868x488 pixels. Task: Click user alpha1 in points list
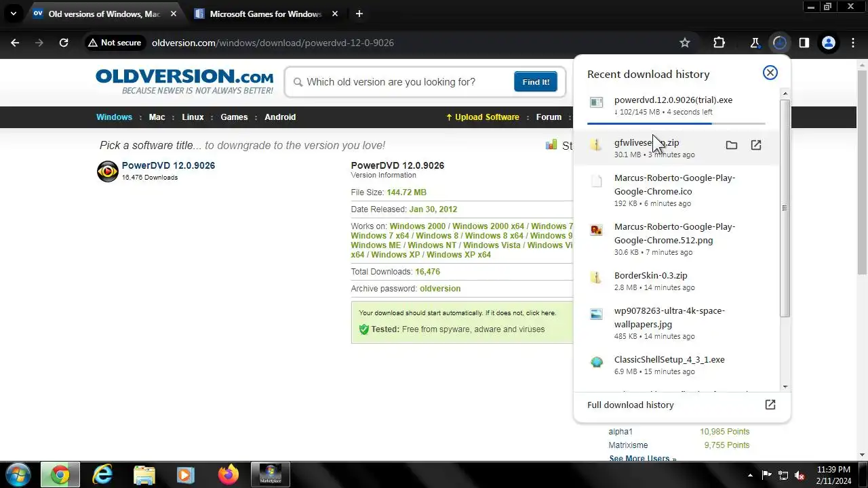620,432
